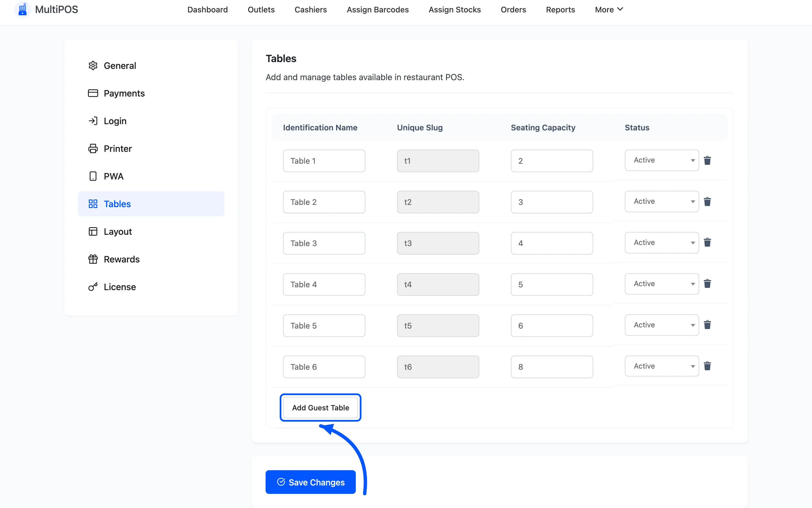Open the Cashiers section
This screenshot has width=812, height=508.
[311, 9]
